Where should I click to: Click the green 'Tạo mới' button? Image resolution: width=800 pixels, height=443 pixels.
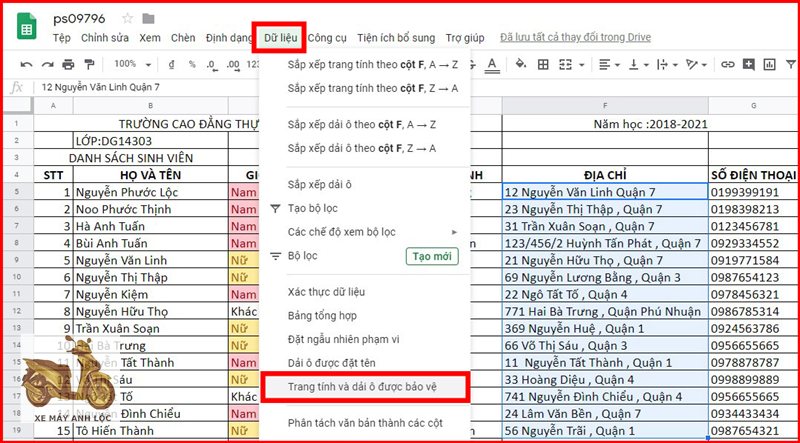[432, 256]
